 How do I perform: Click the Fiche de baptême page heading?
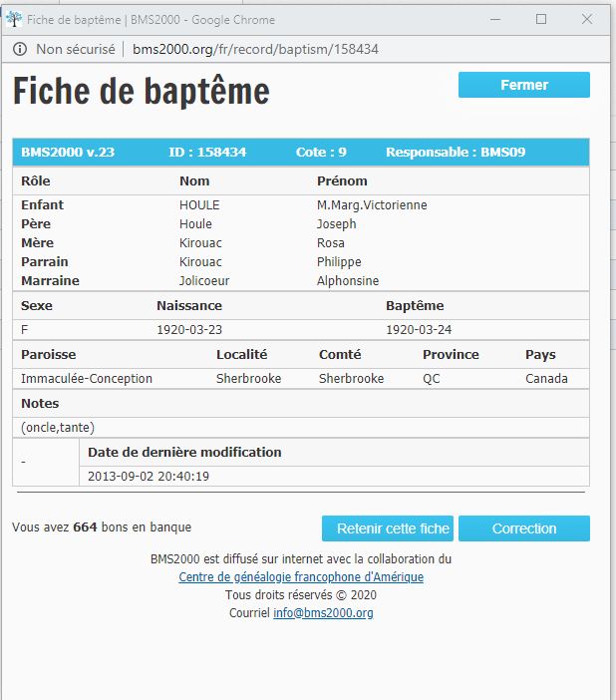[x=142, y=91]
